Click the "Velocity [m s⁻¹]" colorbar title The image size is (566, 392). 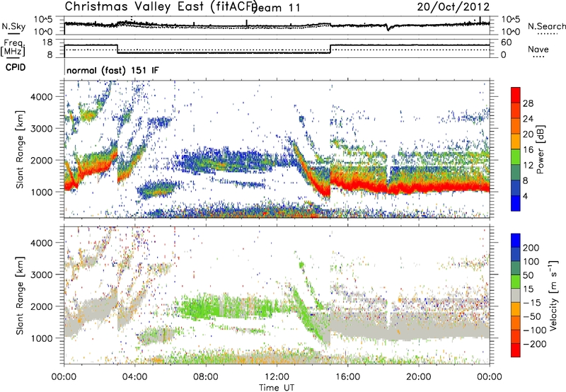(553, 295)
